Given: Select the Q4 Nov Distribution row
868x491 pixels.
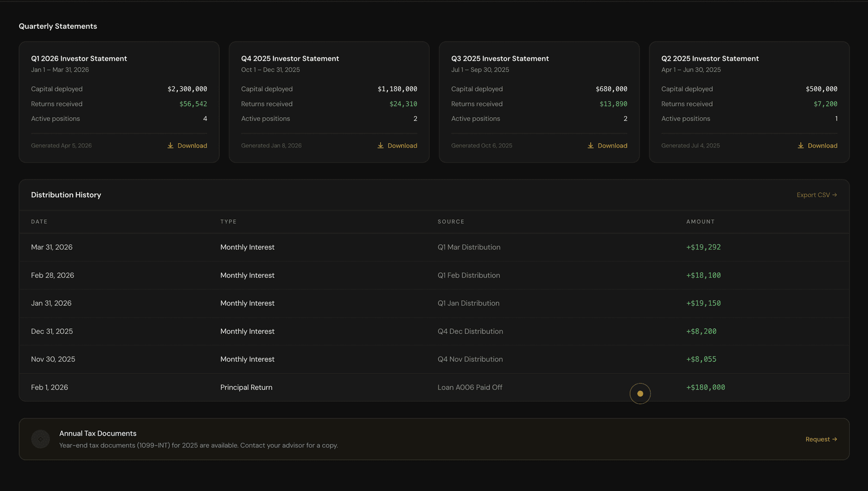Looking at the screenshot, I should click(x=434, y=359).
